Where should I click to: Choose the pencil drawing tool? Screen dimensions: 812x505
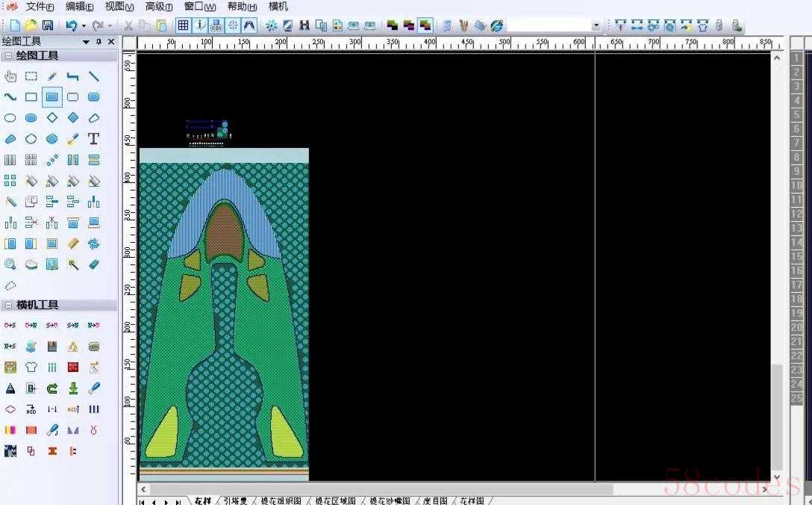[52, 76]
